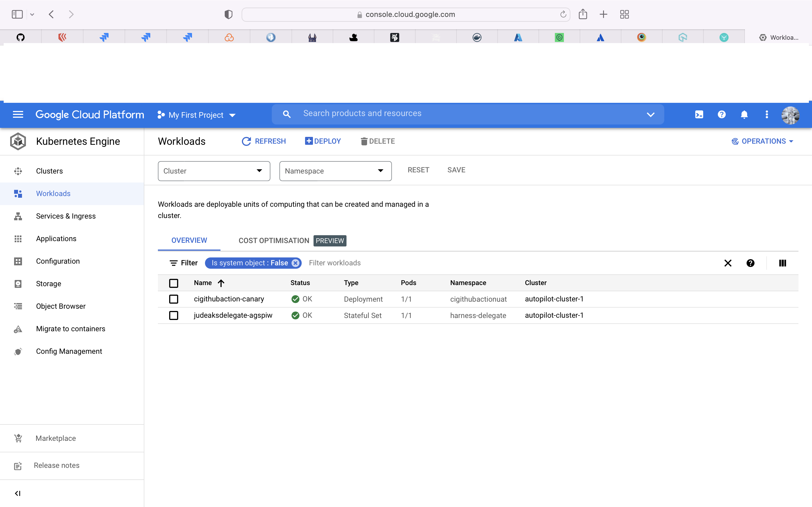
Task: Open the My First Project selector
Action: pos(196,115)
